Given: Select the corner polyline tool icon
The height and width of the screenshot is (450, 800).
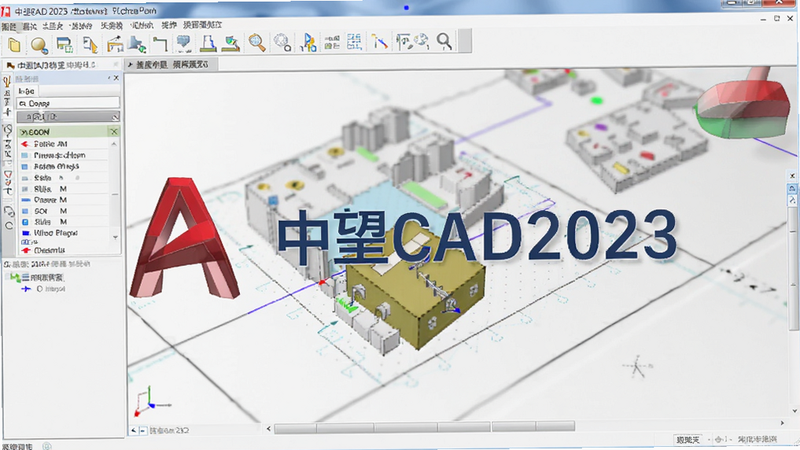Looking at the screenshot, I should [x=160, y=44].
